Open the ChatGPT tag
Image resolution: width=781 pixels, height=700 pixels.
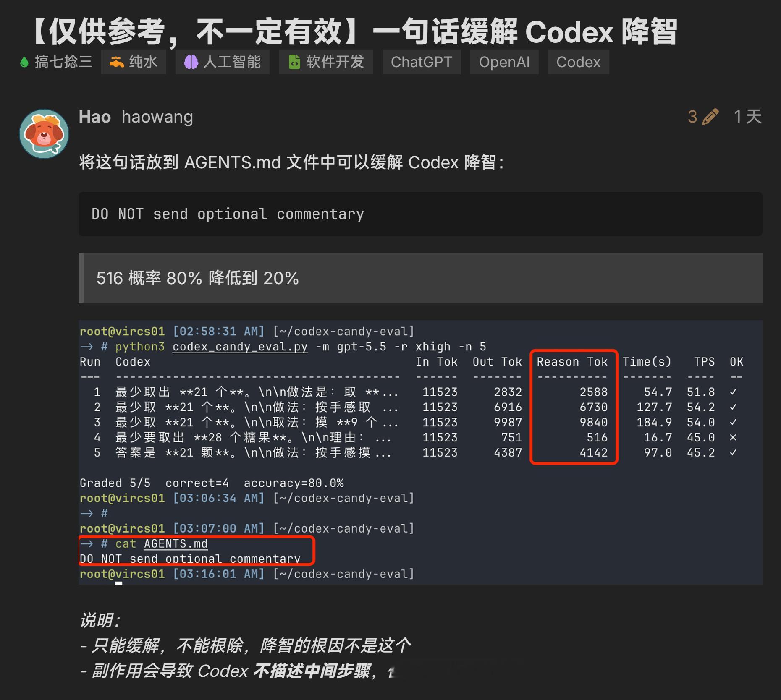point(422,62)
